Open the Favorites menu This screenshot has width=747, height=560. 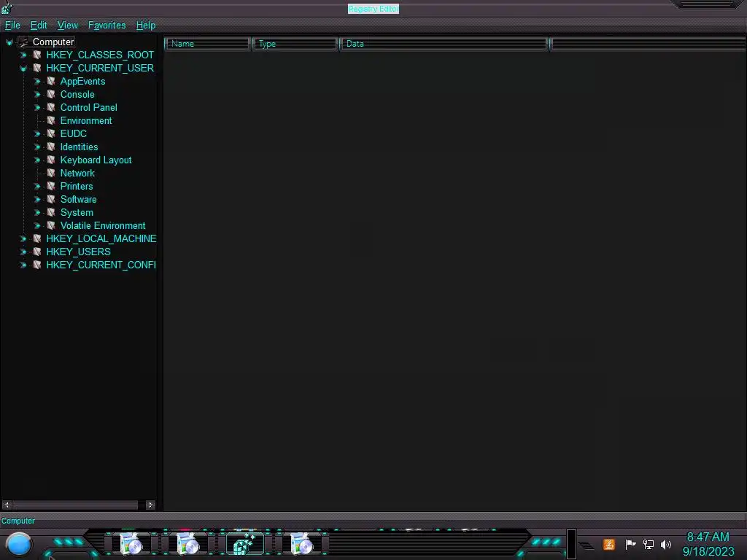point(107,26)
